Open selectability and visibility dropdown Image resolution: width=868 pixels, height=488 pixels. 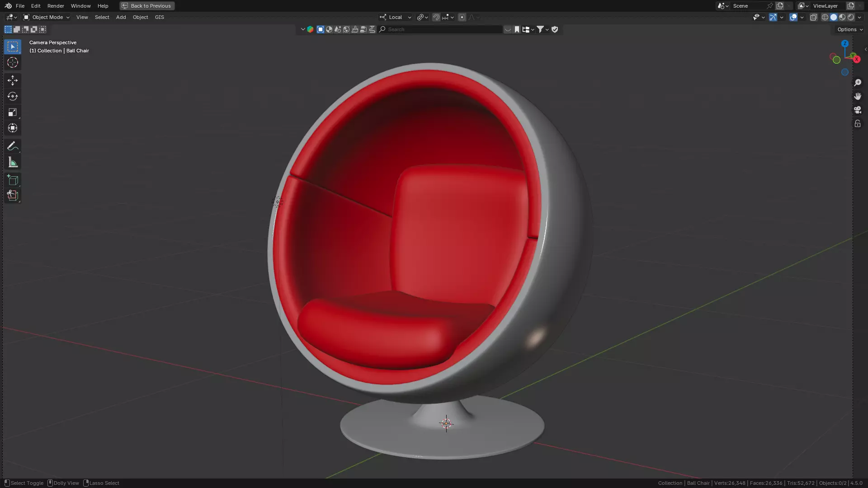click(x=759, y=17)
